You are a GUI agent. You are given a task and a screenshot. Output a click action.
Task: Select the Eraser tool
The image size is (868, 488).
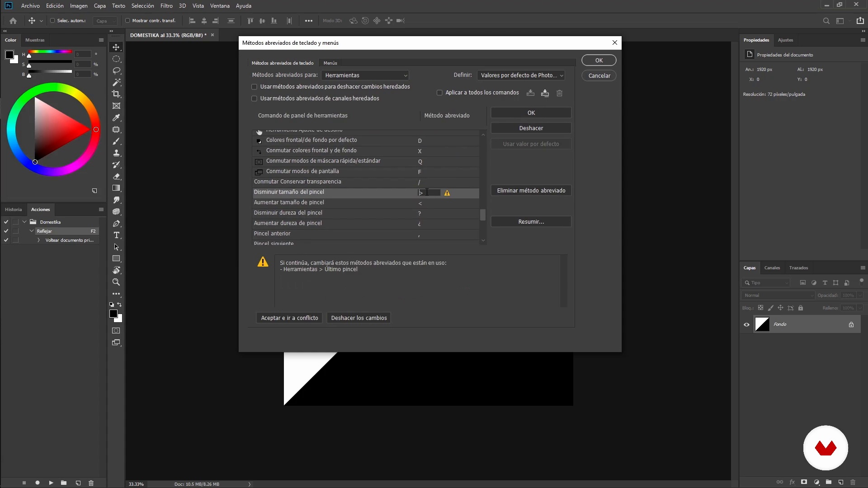coord(116,177)
